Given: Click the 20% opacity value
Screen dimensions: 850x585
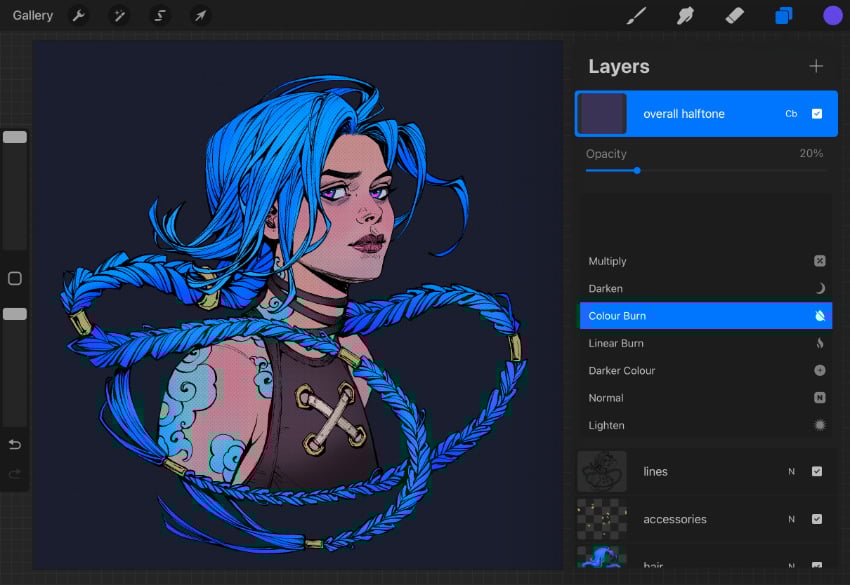Looking at the screenshot, I should [811, 153].
